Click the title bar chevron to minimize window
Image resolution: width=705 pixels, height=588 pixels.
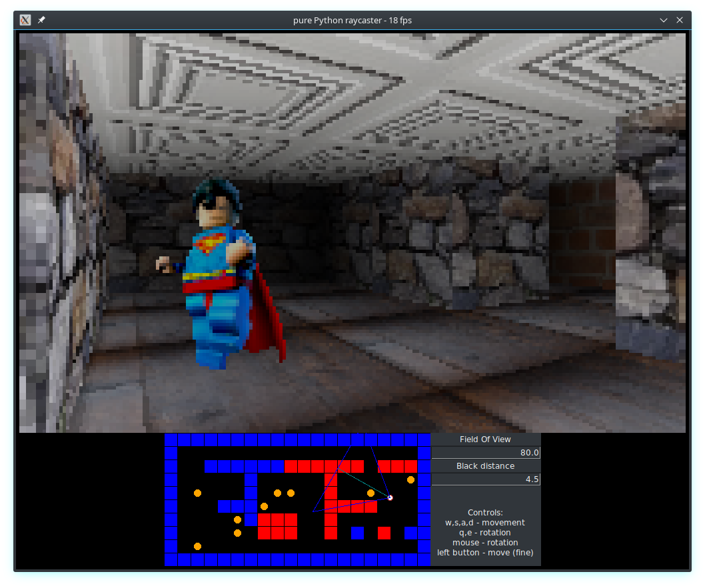point(663,20)
